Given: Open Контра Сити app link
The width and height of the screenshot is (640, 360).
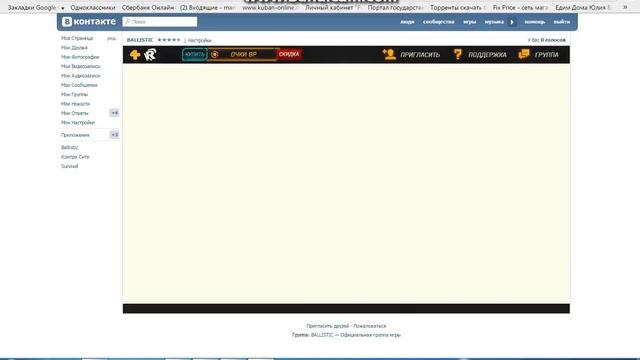Looking at the screenshot, I should point(75,157).
